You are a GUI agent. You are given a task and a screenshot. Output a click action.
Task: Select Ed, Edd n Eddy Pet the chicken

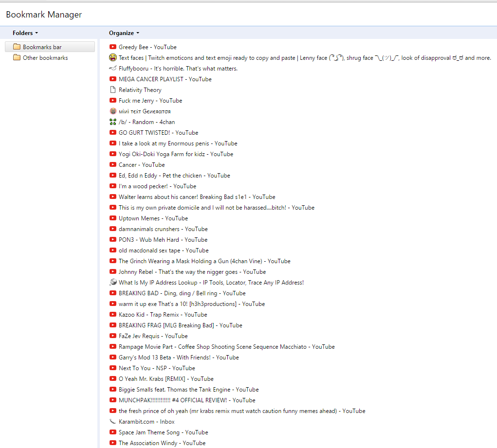(x=174, y=176)
